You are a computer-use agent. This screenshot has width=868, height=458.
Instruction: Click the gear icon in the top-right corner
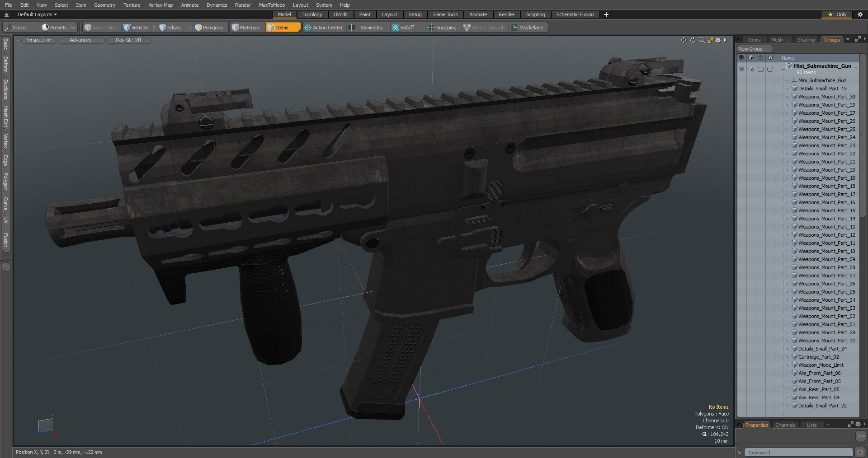pyautogui.click(x=860, y=14)
